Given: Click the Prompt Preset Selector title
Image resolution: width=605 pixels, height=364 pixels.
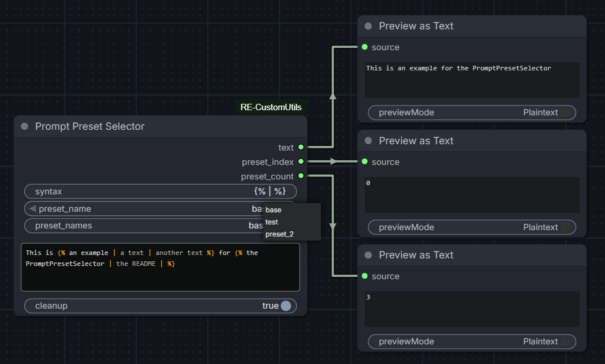Looking at the screenshot, I should pyautogui.click(x=90, y=126).
